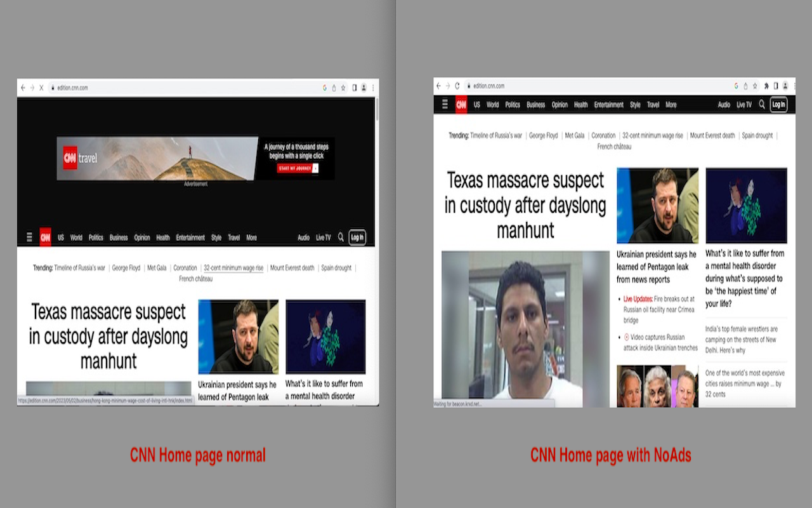Open George Floyd trending link in left window
This screenshot has height=508, width=812.
pos(126,268)
